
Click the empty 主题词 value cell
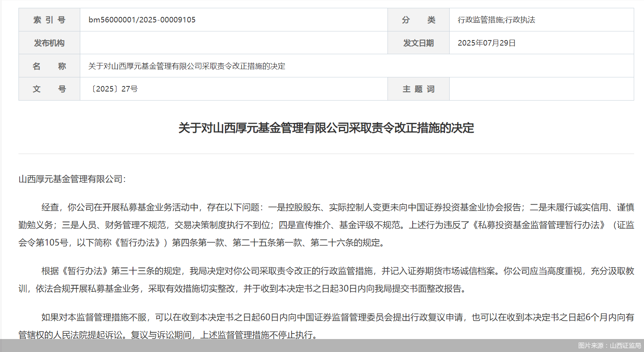pyautogui.click(x=541, y=89)
